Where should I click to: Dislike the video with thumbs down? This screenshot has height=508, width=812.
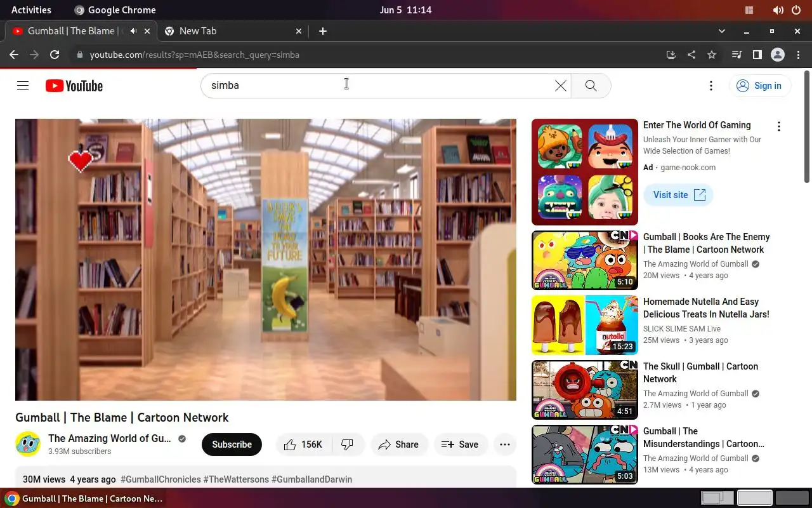pos(348,444)
